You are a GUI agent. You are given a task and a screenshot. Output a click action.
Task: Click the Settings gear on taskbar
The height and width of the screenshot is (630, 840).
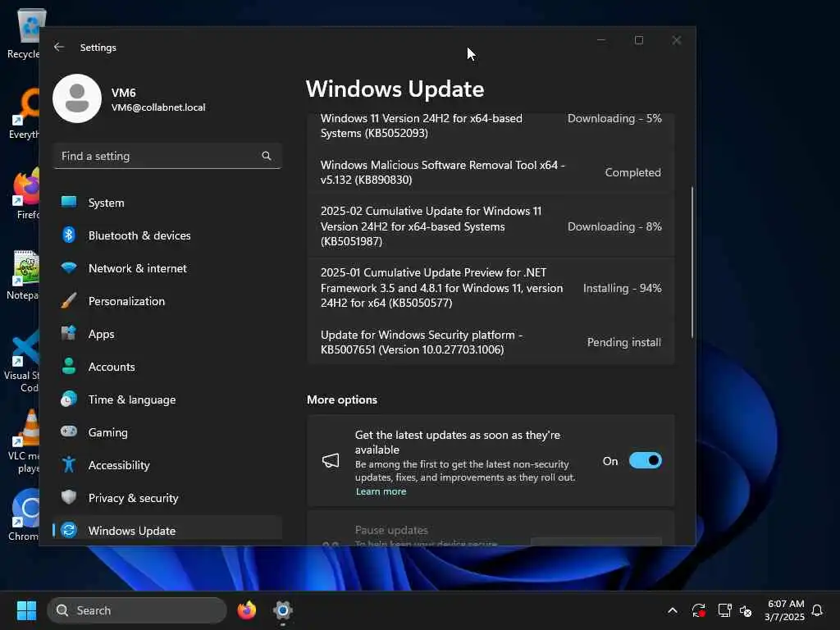[x=282, y=610]
